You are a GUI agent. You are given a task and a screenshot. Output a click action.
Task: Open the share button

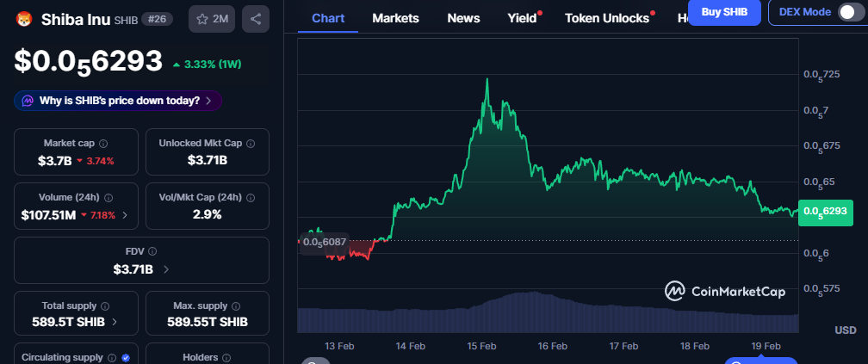tap(256, 18)
